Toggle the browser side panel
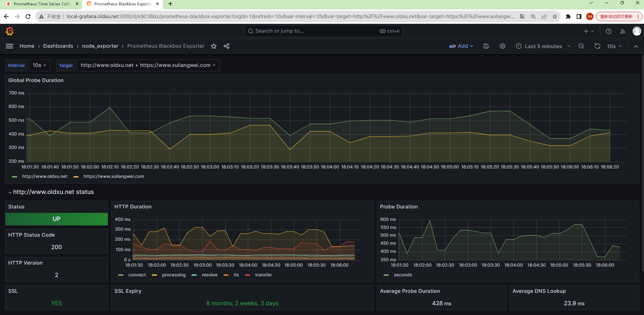This screenshot has height=315, width=644. 579,16
